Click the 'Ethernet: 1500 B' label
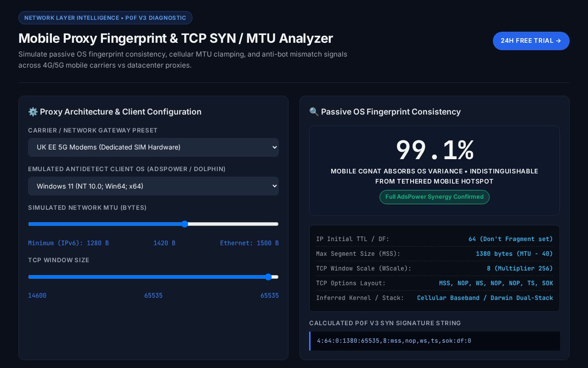This screenshot has width=588, height=368. coord(249,243)
